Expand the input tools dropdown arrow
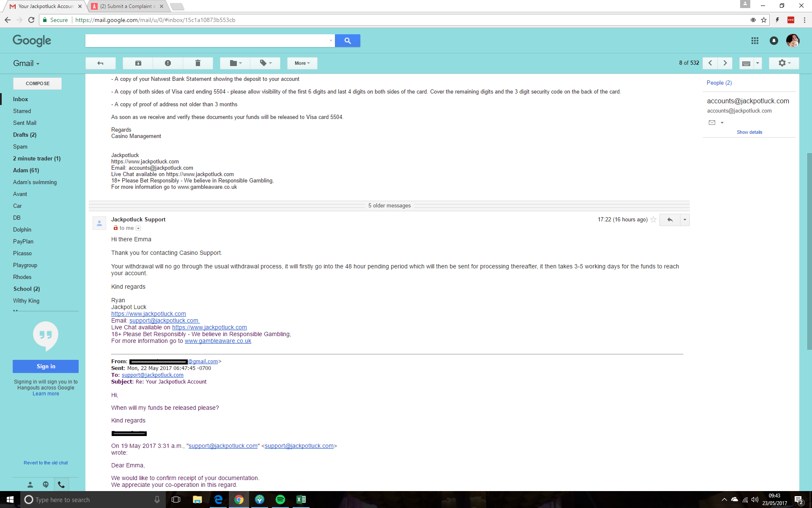This screenshot has height=508, width=812. [757, 63]
